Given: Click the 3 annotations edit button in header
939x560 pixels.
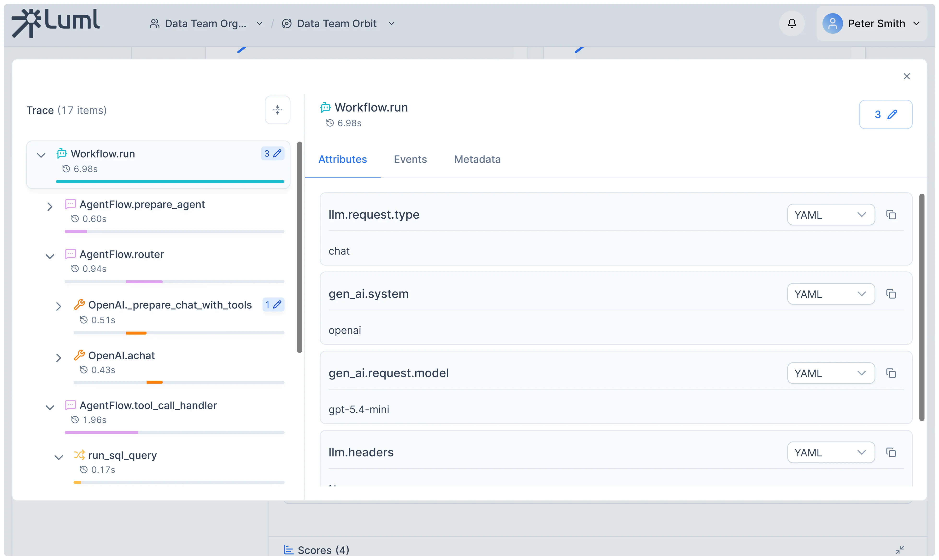Looking at the screenshot, I should click(885, 114).
